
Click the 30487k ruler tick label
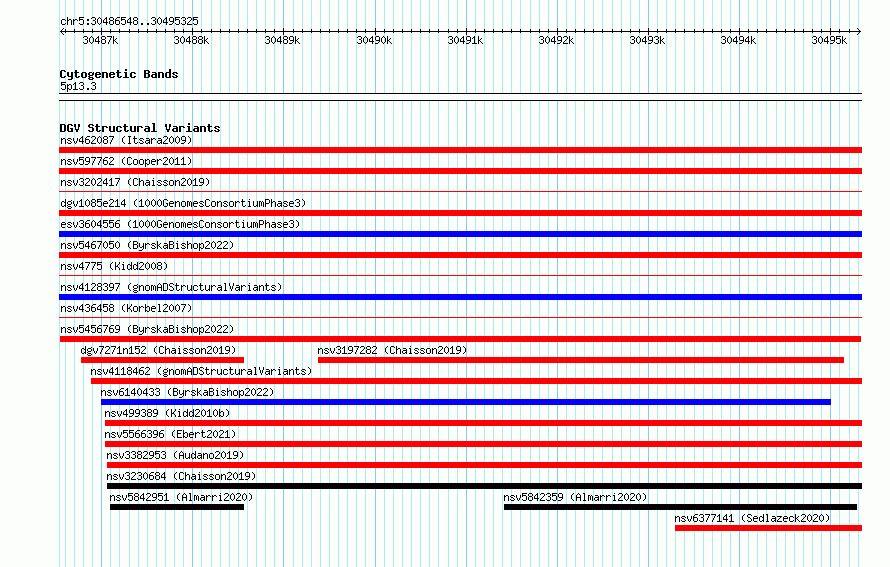pos(100,40)
